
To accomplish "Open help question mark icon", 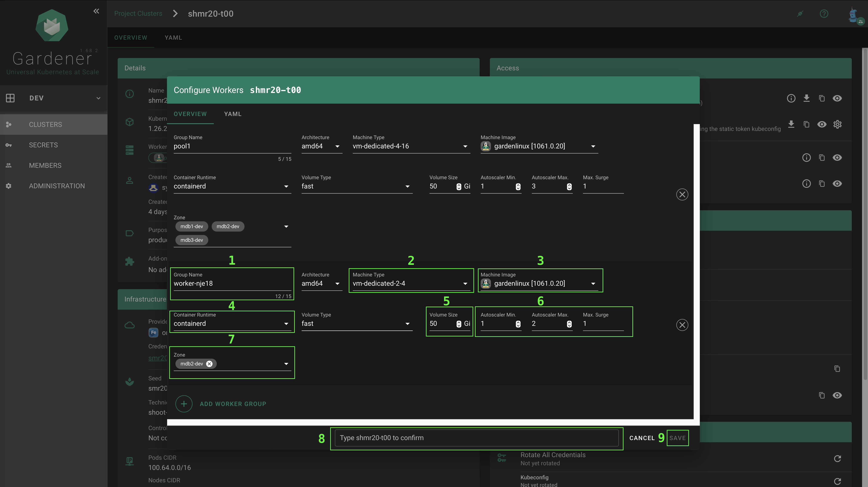I will (824, 14).
